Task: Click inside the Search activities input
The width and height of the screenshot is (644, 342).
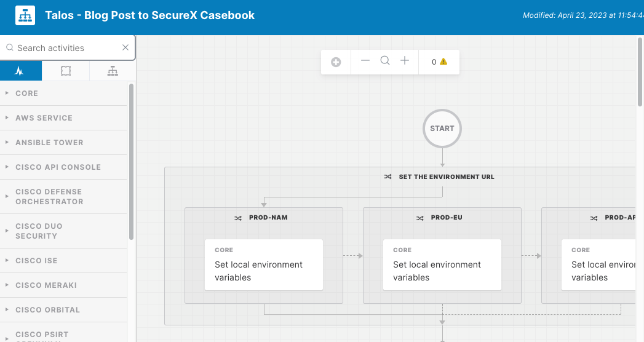Action: 68,48
